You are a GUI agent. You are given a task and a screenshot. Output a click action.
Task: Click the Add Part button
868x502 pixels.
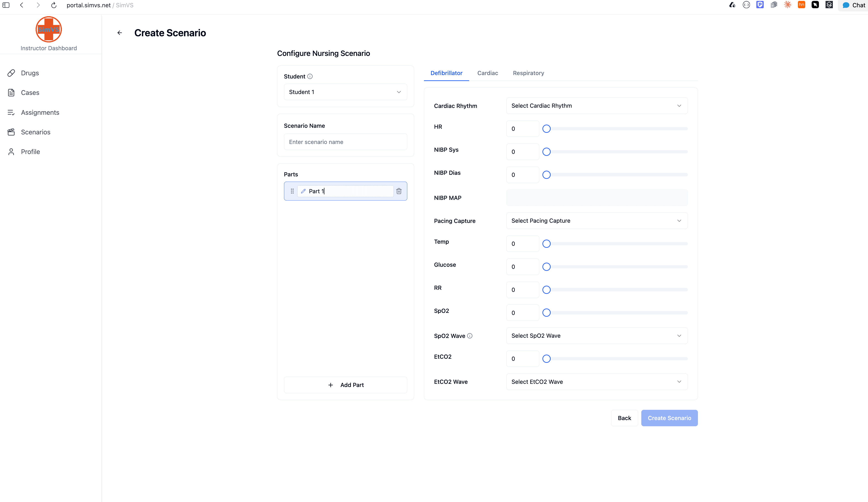(345, 384)
